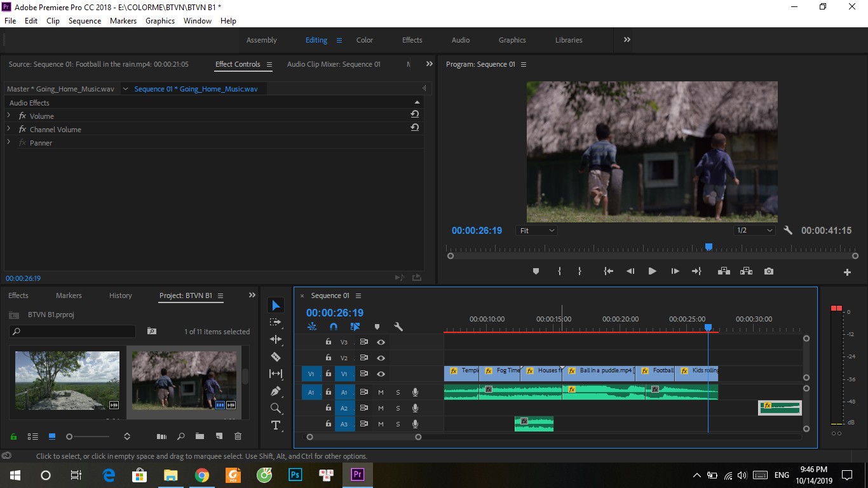Open timeline display settings wrench
Screen dimensions: 868x488
click(398, 327)
